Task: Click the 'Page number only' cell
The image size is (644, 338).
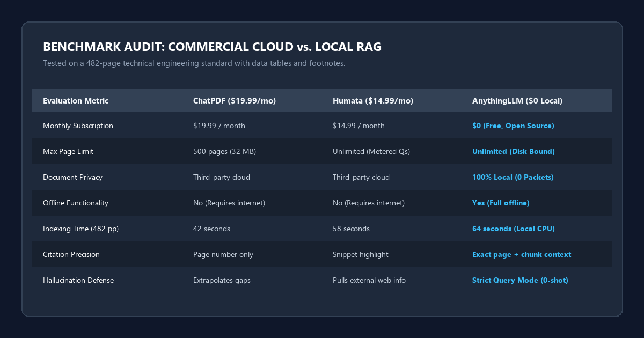Action: pos(223,254)
